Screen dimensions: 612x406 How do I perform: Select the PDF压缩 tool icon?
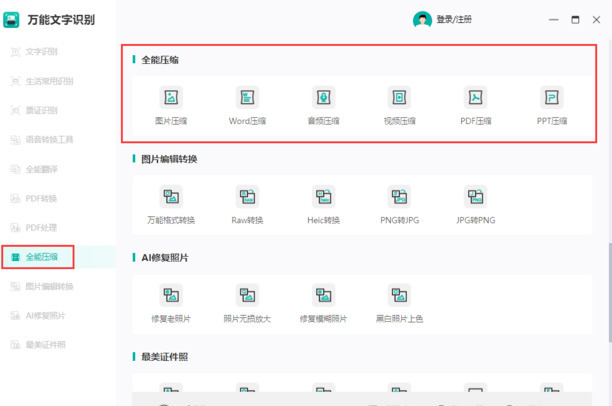point(475,98)
